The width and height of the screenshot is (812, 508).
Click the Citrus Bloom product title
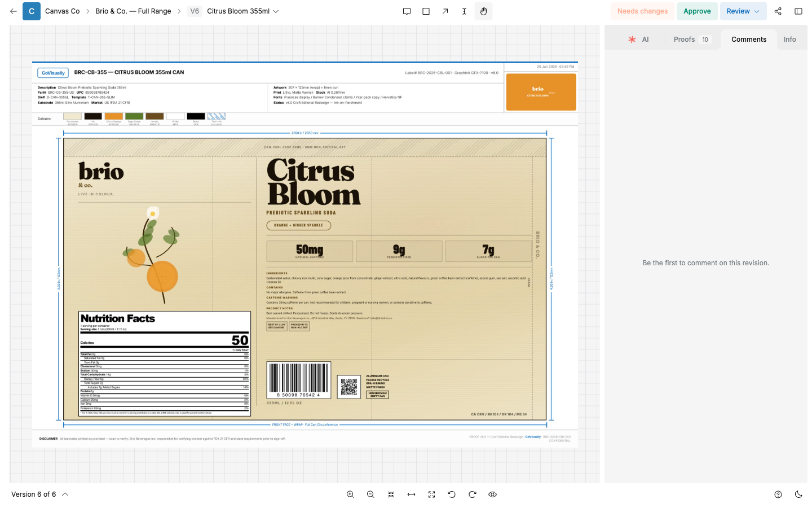(314, 182)
